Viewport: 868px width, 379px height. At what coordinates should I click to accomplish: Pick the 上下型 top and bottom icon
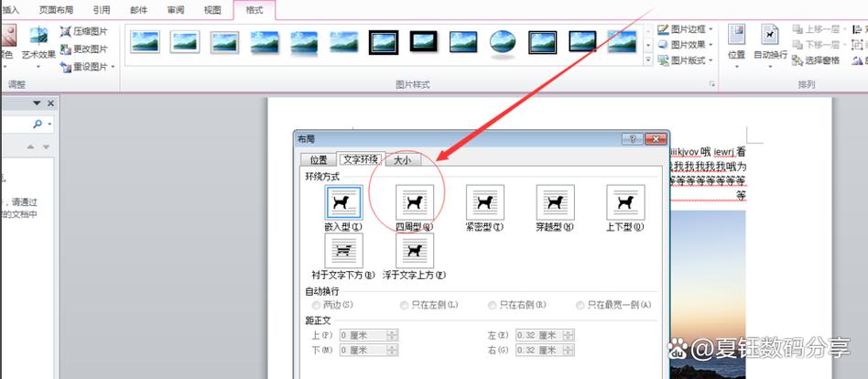pos(625,202)
